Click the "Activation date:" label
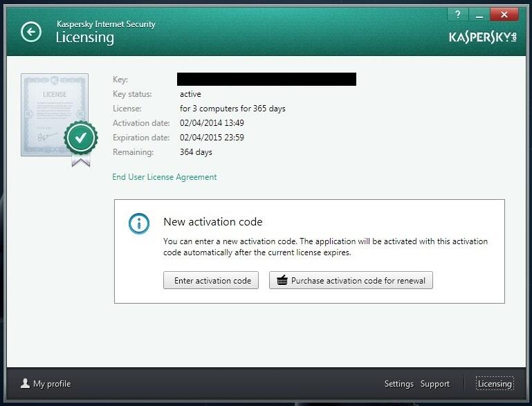Screen dimensions: 532x406 [x=141, y=123]
